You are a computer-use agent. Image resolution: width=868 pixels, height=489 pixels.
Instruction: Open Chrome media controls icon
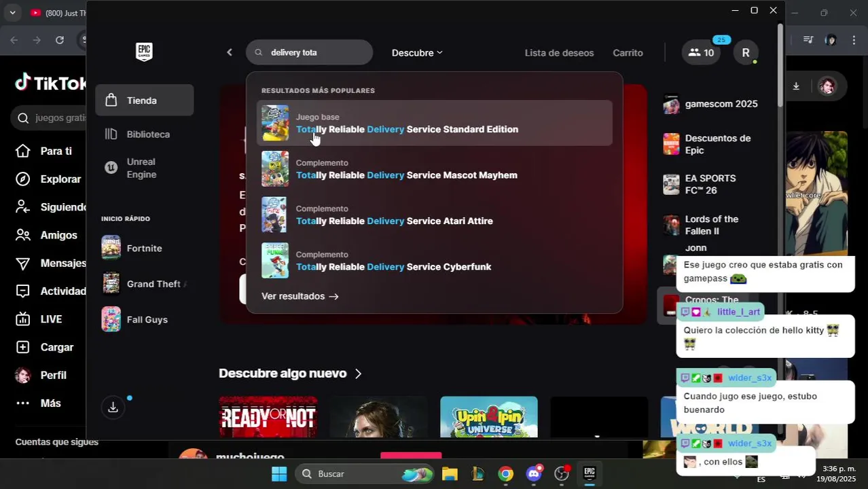[808, 40]
